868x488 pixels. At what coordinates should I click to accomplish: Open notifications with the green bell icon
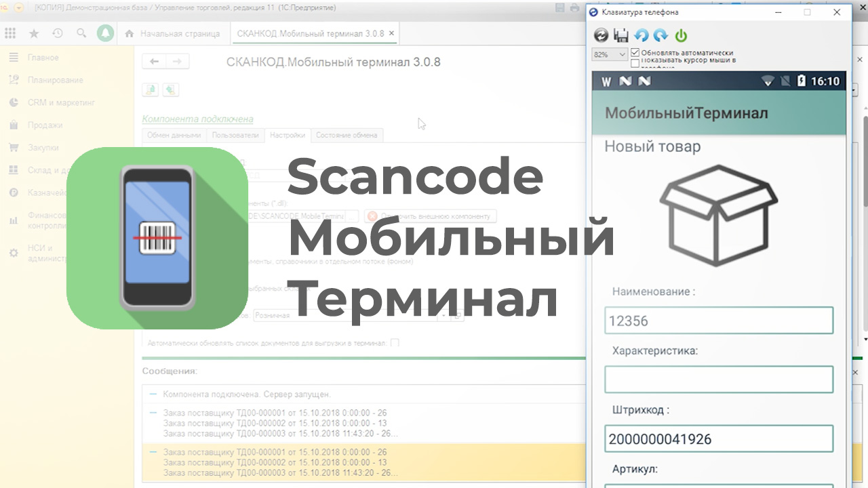105,33
